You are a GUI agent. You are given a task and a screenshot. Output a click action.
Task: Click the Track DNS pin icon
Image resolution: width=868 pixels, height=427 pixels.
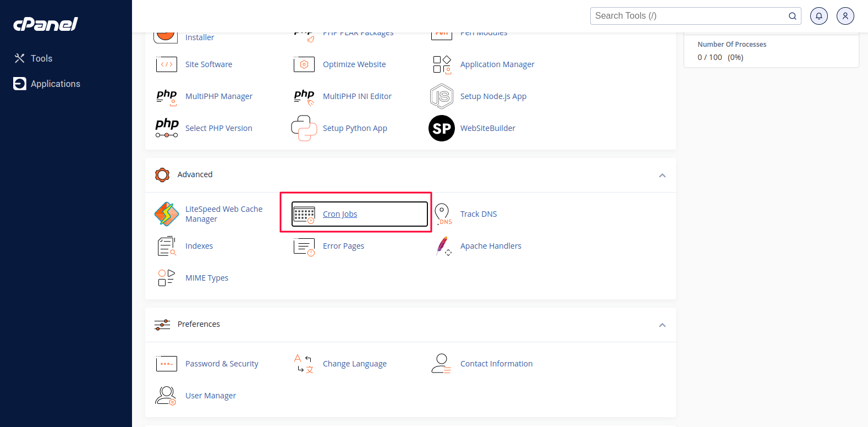coord(442,214)
